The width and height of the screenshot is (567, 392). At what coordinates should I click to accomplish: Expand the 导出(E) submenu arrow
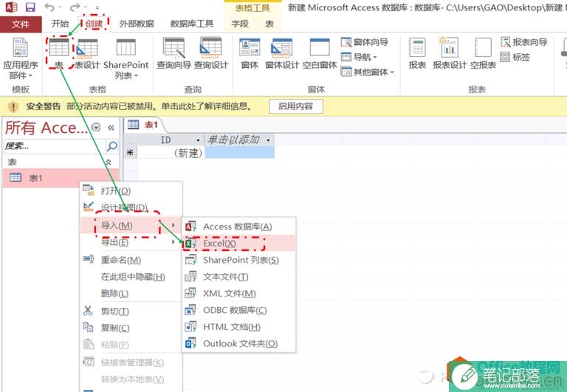tap(173, 241)
